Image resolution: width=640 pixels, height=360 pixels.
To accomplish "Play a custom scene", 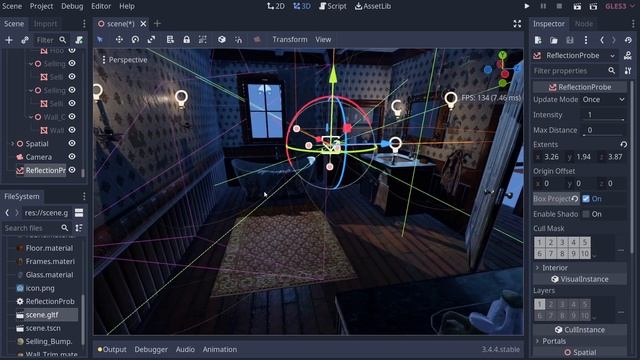I will pos(593,6).
